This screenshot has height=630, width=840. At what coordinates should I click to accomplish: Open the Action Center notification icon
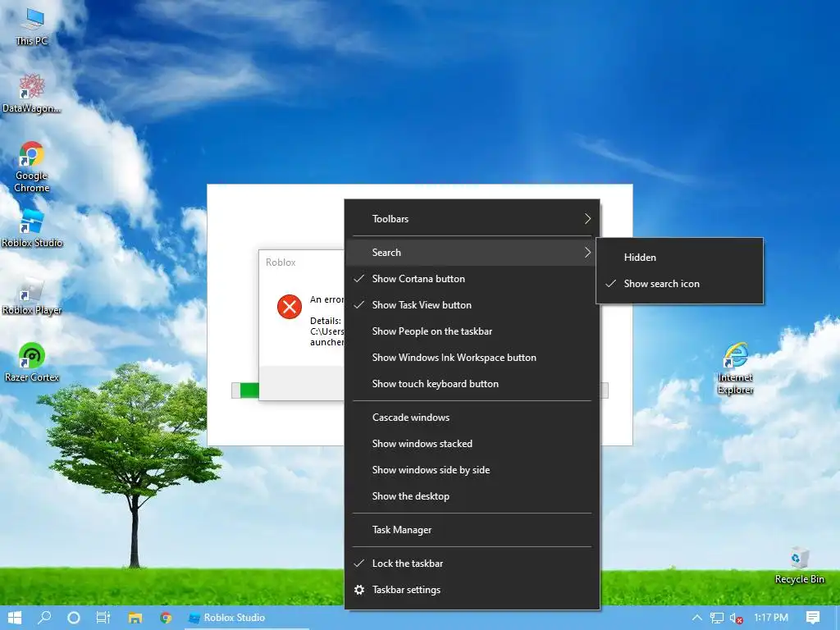(813, 618)
